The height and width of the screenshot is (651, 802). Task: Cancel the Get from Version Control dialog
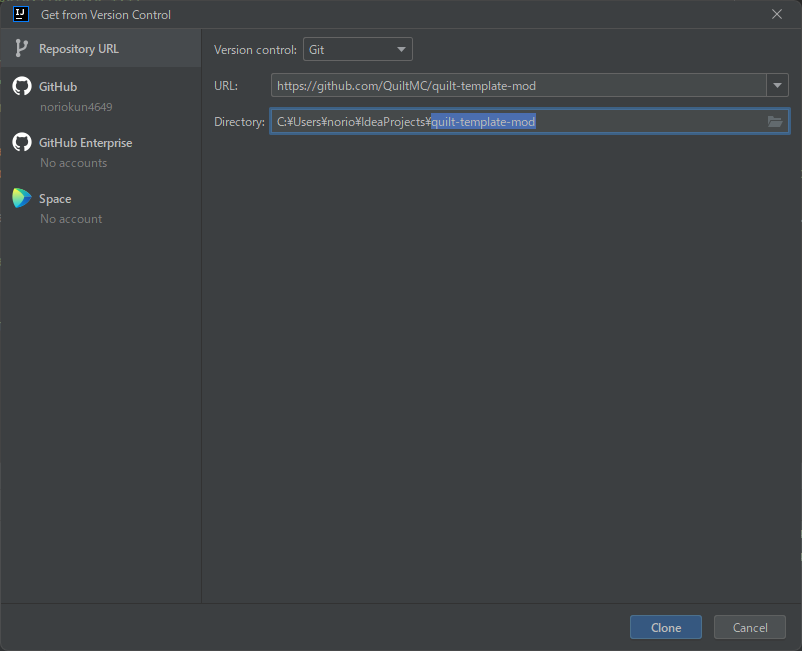click(x=749, y=627)
